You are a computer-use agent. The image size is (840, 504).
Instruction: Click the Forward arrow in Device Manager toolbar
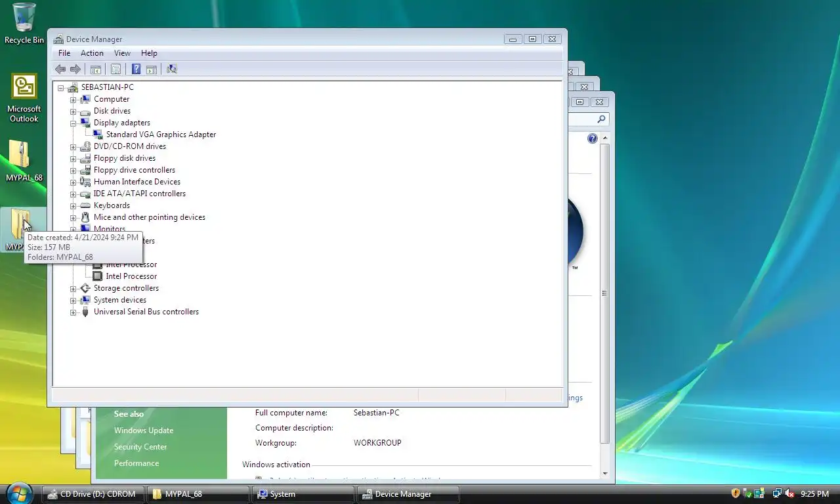click(75, 69)
